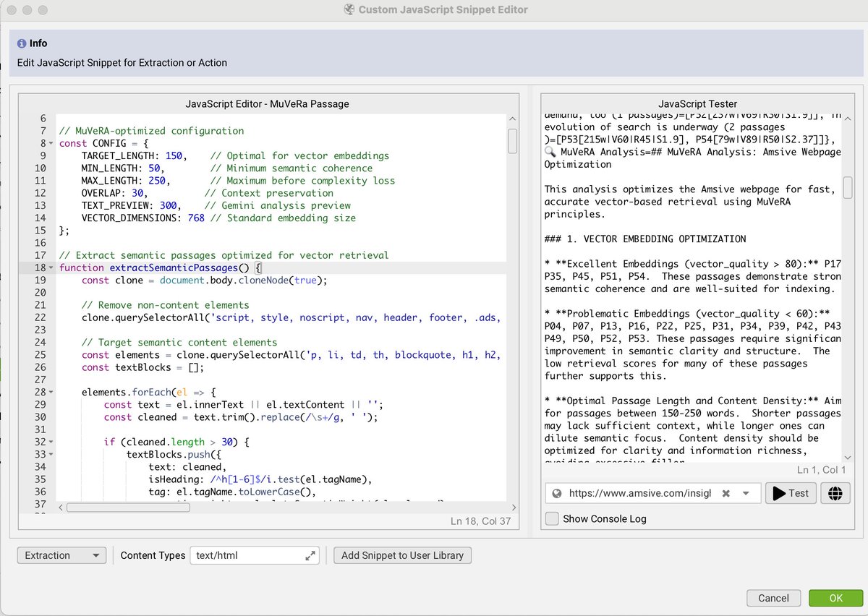
Task: Click the down arrow of tester scrollbar
Action: [848, 457]
